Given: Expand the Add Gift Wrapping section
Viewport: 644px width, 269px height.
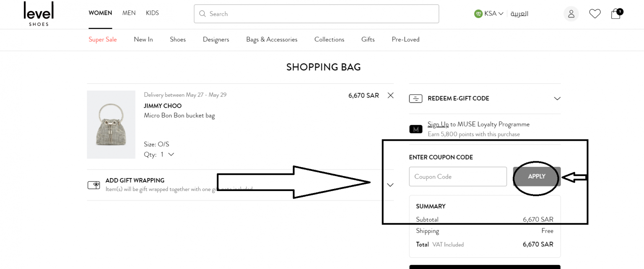Looking at the screenshot, I should point(390,184).
